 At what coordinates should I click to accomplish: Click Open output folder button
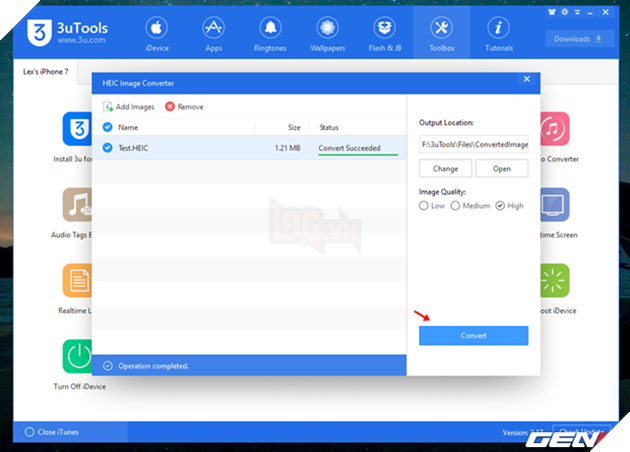tap(502, 168)
